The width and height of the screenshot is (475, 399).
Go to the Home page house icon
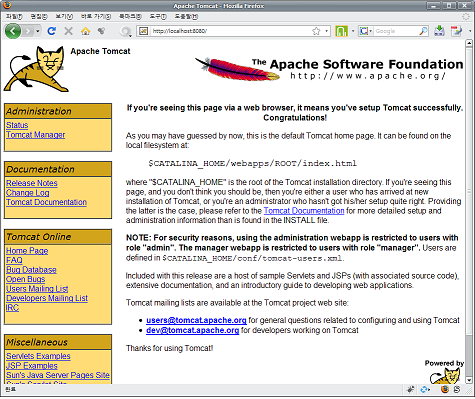85,31
